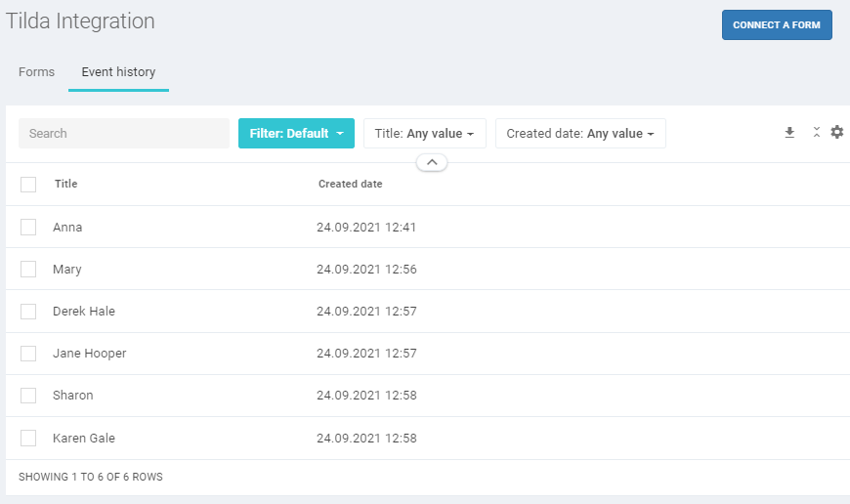
Task: Click the download export icon
Action: pyautogui.click(x=789, y=132)
